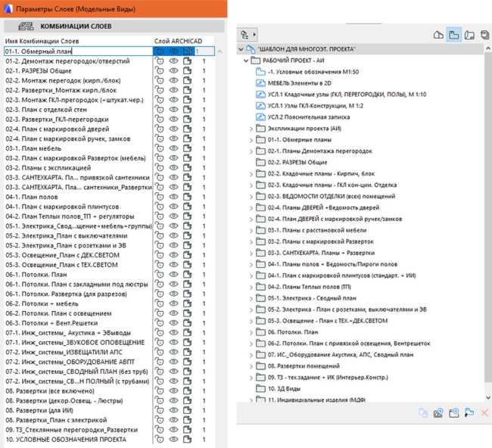Screen dimensions: 492x448
Task: Expand the '01-1. Обмерные планы' folder
Action: [251, 140]
